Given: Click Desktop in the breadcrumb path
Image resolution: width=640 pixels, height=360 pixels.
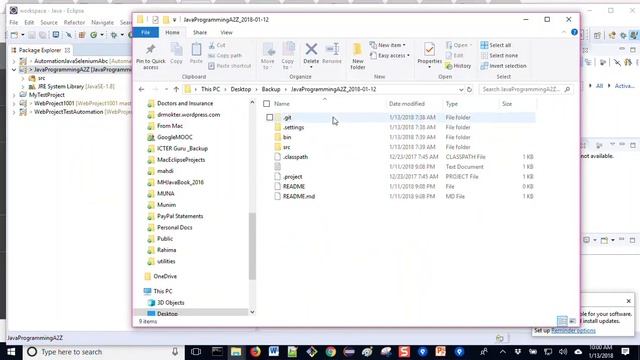Looking at the screenshot, I should (241, 89).
